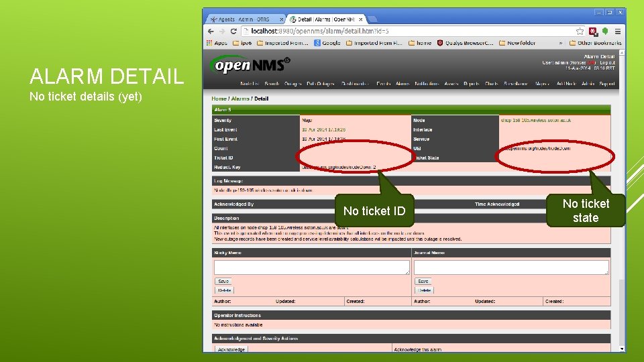Show more bookmarks with the chevron
Screen dimensions: 644x362
pos(561,43)
